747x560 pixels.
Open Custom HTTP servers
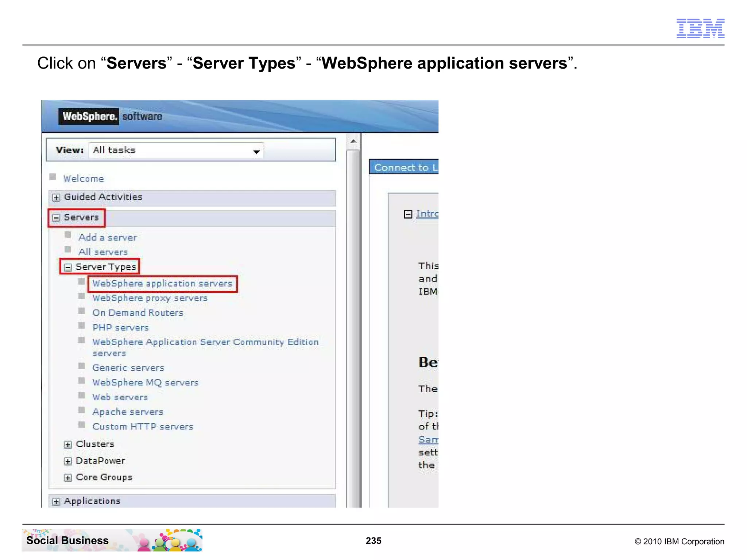pyautogui.click(x=143, y=427)
